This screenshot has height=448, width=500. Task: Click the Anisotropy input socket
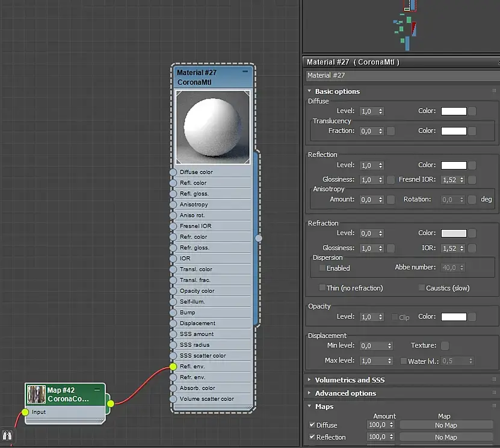click(173, 204)
